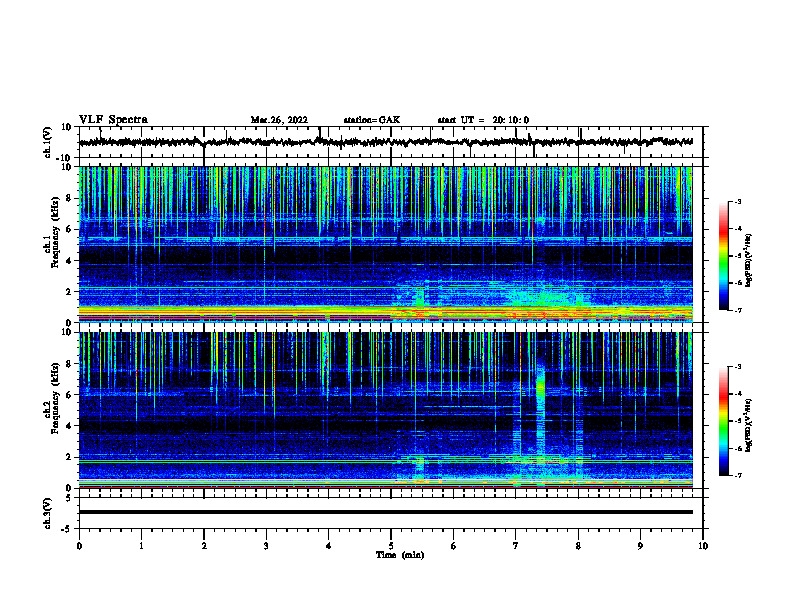
Task: Click the "station=GAK" header text
Action: click(372, 120)
